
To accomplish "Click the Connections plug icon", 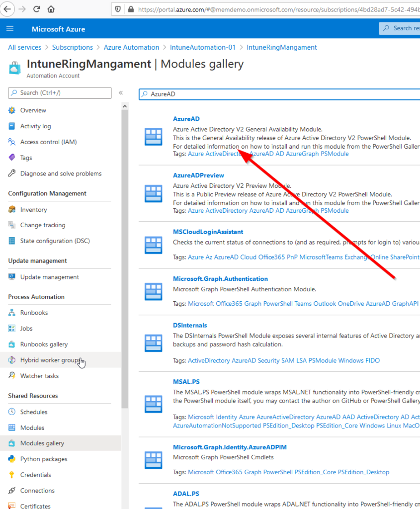I will pos(12,491).
